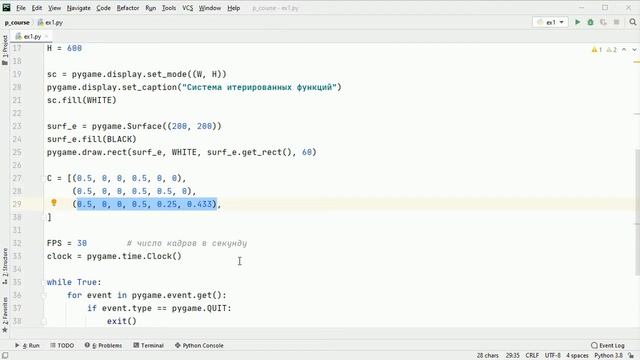
Task: Open the Project tool window
Action: point(5,50)
